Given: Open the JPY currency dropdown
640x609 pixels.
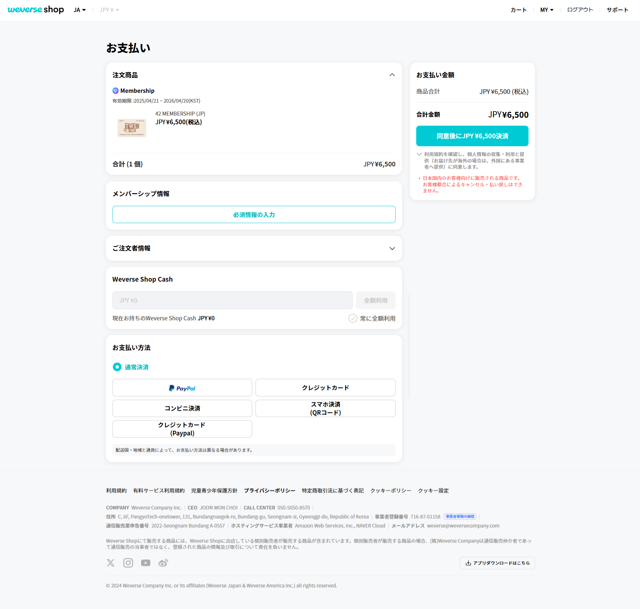Looking at the screenshot, I should tap(109, 10).
